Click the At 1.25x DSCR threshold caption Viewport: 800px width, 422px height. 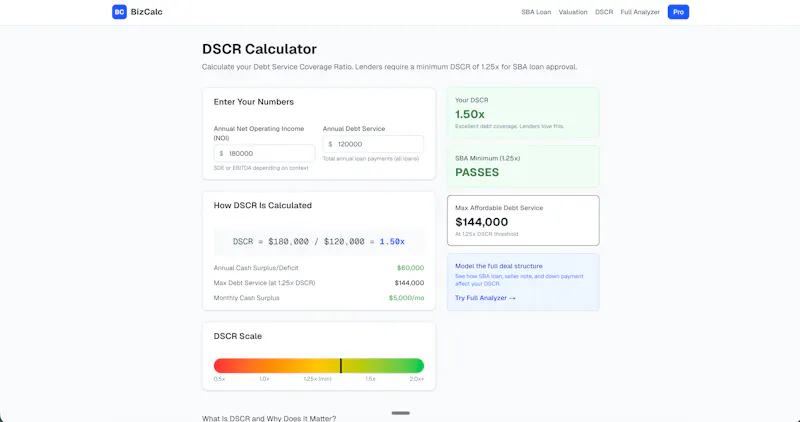(486, 234)
